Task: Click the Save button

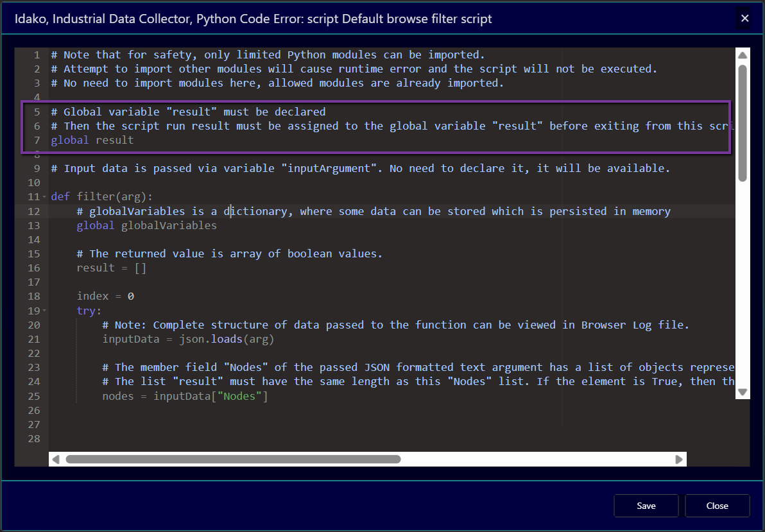Action: click(x=646, y=506)
